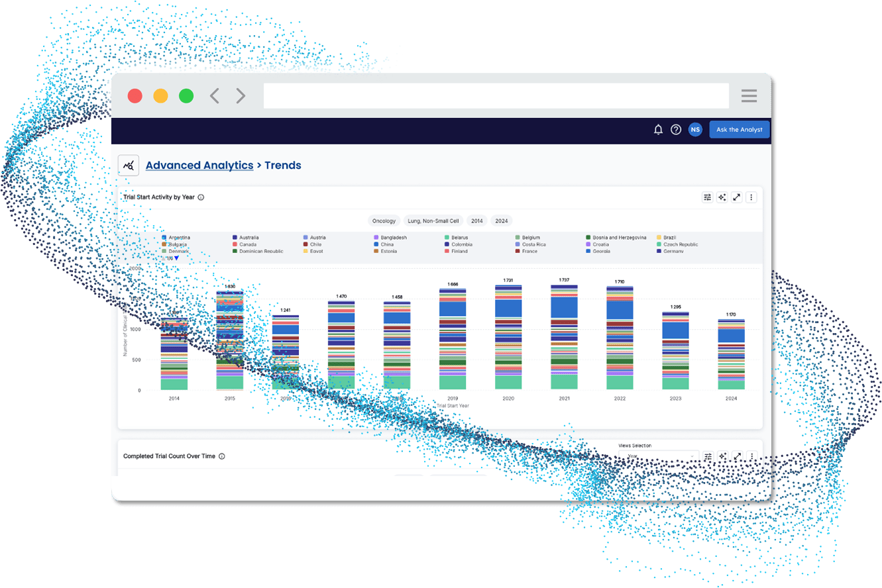The height and width of the screenshot is (588, 882).
Task: Click the 1 737 total above 2021 bar
Action: (565, 280)
